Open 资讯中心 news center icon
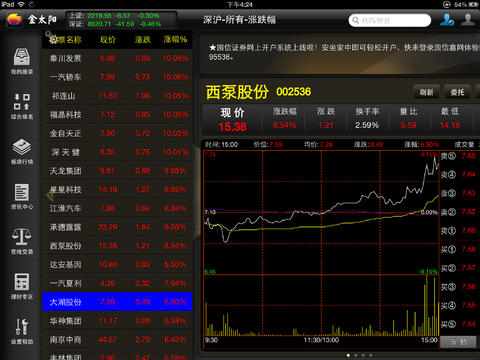 22,196
